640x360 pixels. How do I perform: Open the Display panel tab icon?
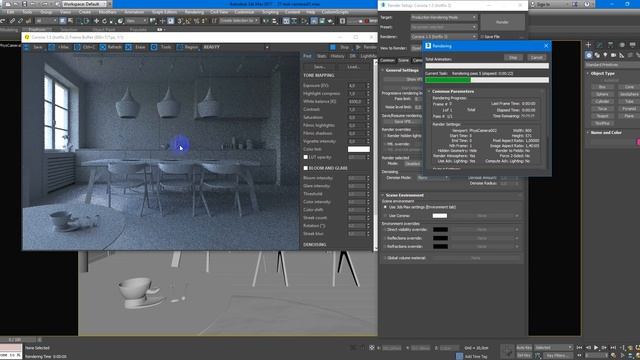click(x=632, y=45)
